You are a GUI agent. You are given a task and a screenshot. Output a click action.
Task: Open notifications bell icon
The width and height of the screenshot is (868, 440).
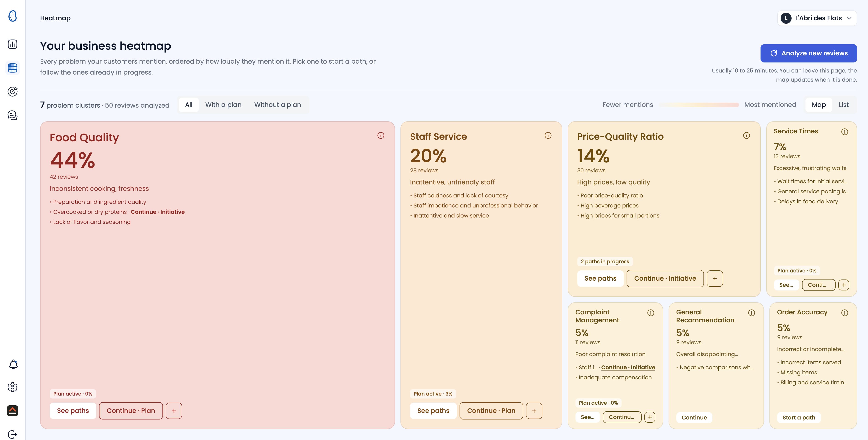13,364
